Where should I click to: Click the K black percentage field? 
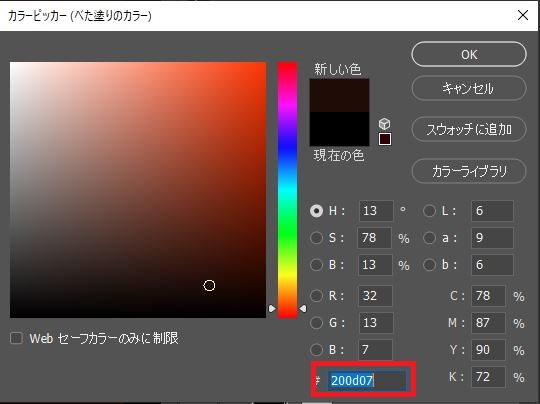pos(488,377)
